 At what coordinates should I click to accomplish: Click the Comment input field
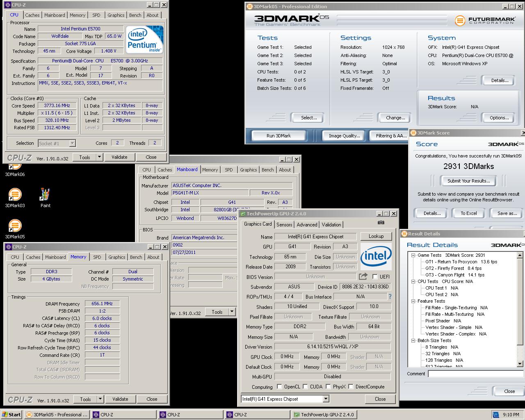point(476,374)
